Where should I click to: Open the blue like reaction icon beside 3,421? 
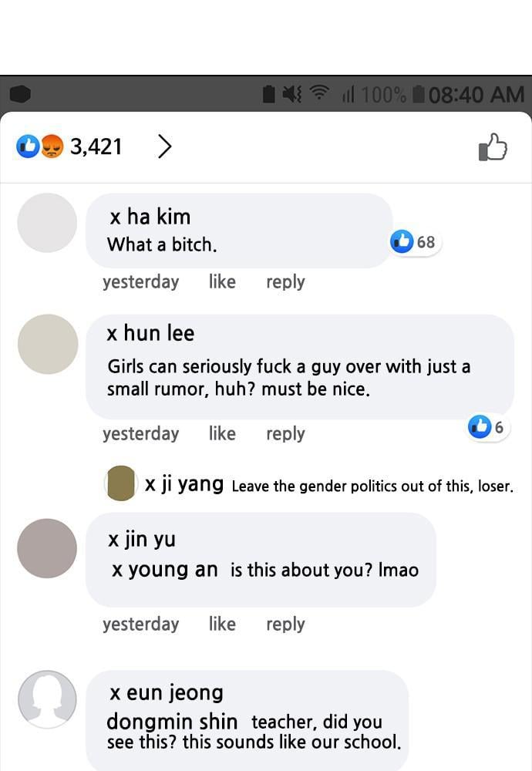[x=28, y=146]
